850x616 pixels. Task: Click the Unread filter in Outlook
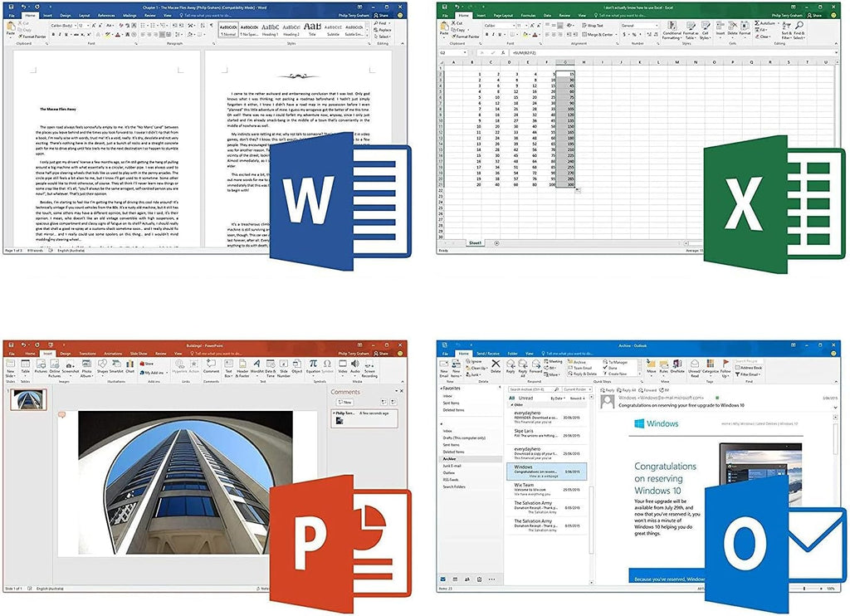[x=525, y=398]
